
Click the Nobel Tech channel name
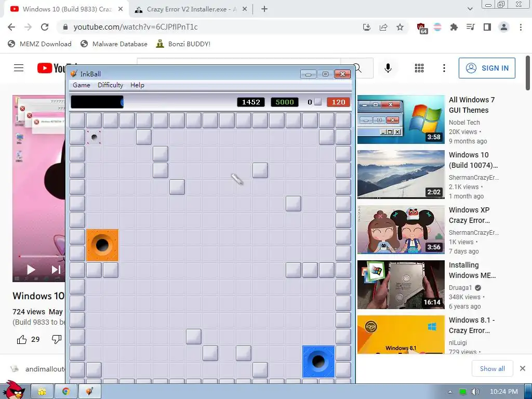tap(464, 123)
